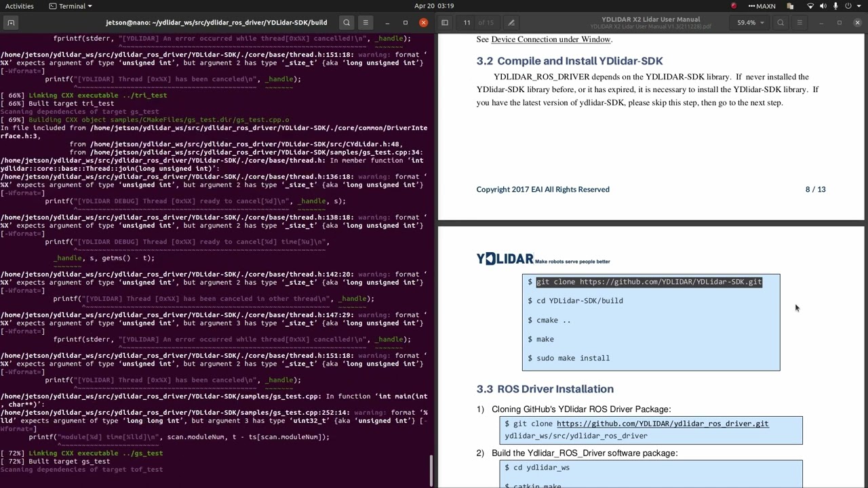Open a new tab in the Terminal
This screenshot has height=488, width=868.
point(11,22)
